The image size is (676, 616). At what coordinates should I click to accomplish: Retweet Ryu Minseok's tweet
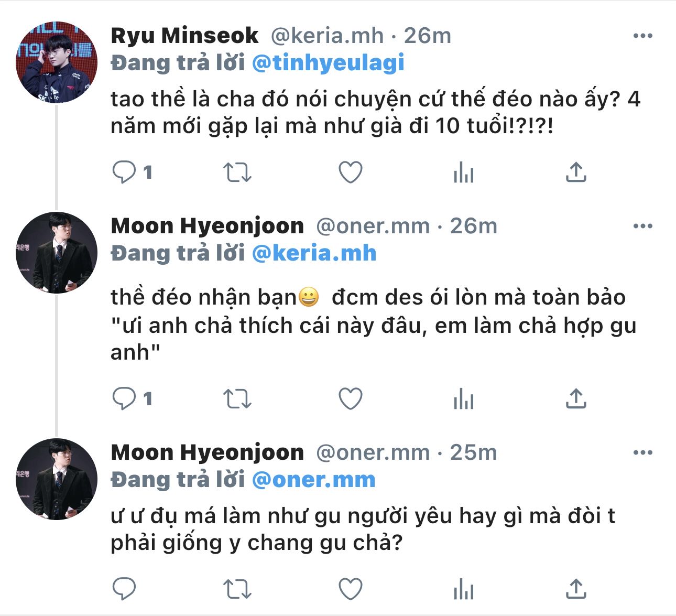coord(237,172)
